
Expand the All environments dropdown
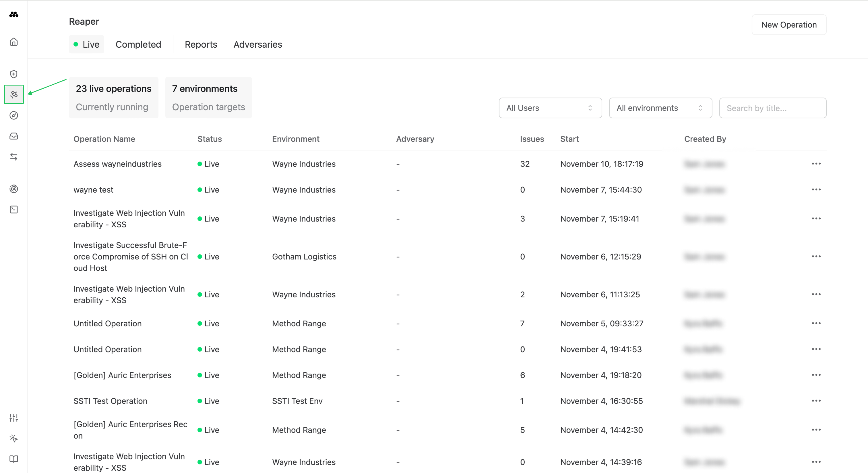click(x=660, y=108)
